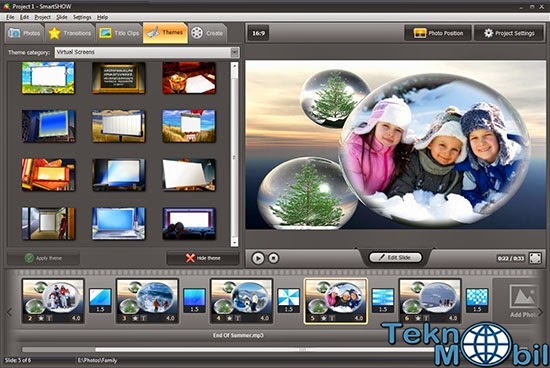Select the blue city billboard theme
Image resolution: width=550 pixels, height=368 pixels.
click(x=48, y=126)
